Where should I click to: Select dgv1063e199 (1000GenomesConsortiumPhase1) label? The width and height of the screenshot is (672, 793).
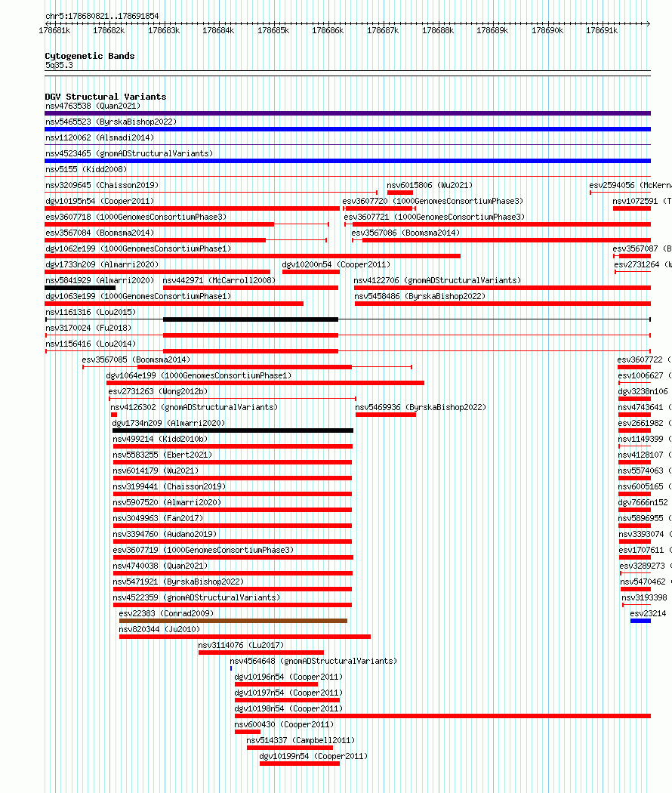coord(138,296)
